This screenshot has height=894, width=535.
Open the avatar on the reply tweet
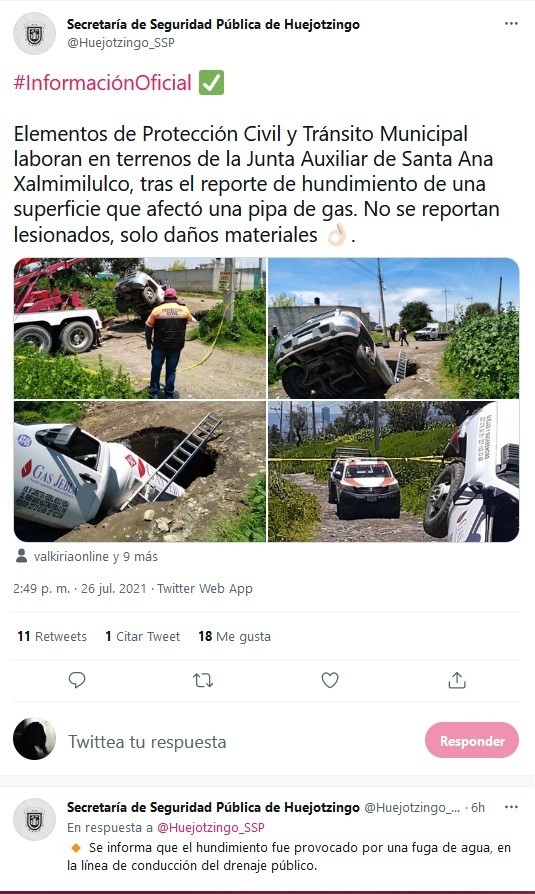point(34,819)
